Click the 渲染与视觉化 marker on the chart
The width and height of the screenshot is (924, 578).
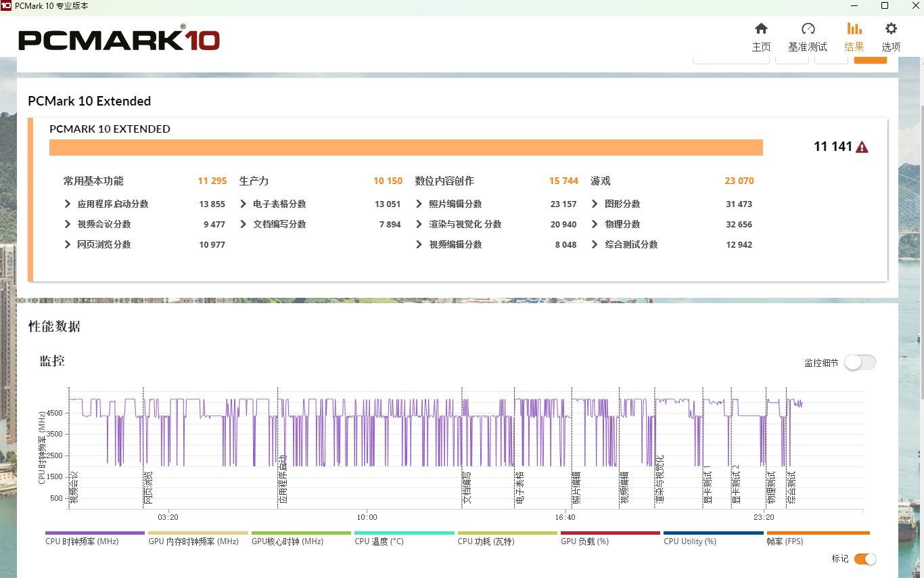pyautogui.click(x=660, y=479)
